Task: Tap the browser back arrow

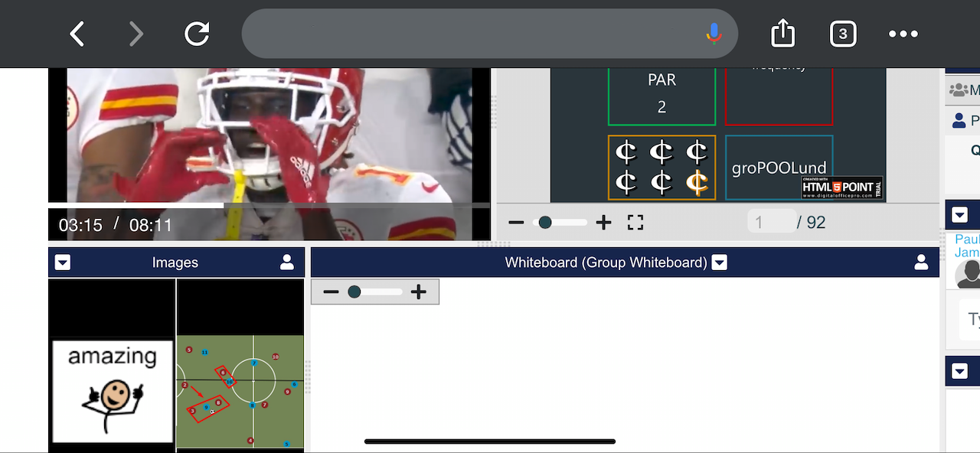Action: click(77, 34)
